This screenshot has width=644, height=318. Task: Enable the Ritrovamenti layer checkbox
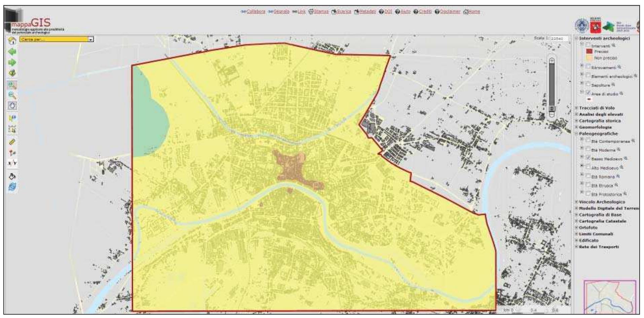coord(588,66)
